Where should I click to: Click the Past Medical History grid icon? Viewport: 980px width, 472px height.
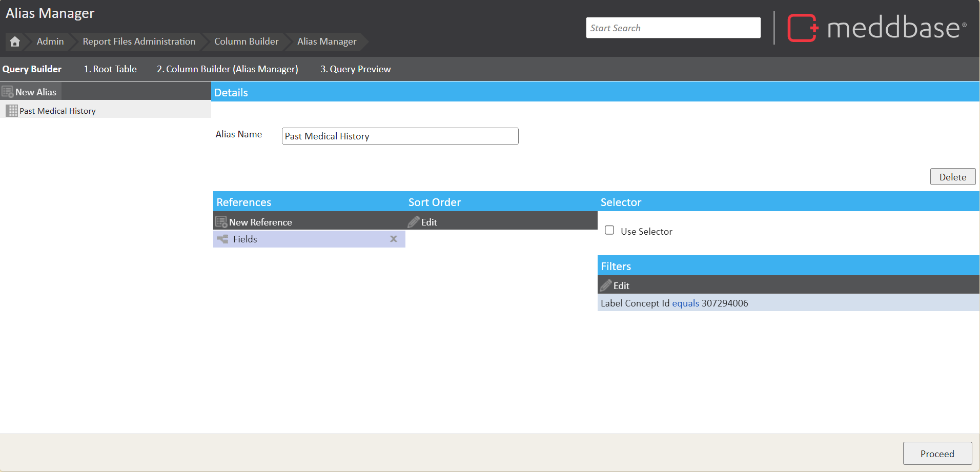pyautogui.click(x=12, y=111)
